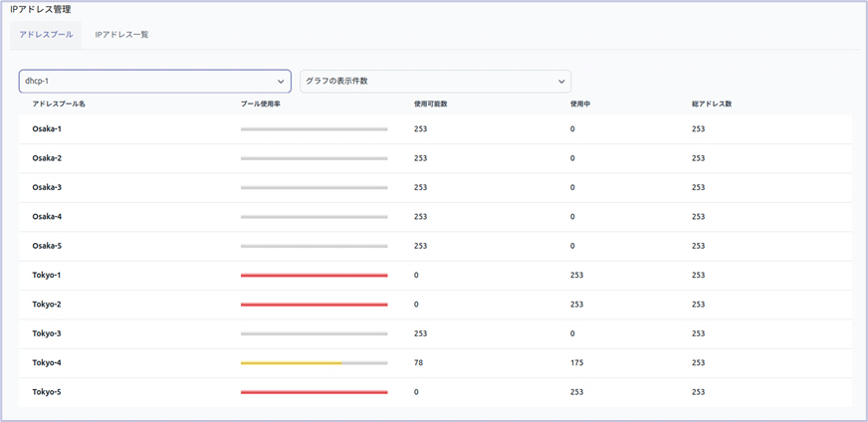Click the 175 in-use value for Tokyo-4
This screenshot has height=422, width=868.
coord(576,363)
